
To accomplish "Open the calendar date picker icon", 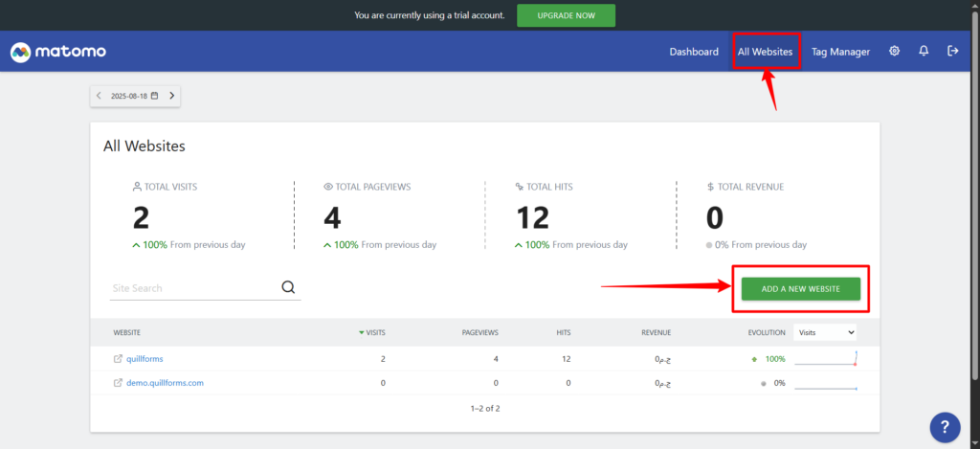I will tap(154, 97).
